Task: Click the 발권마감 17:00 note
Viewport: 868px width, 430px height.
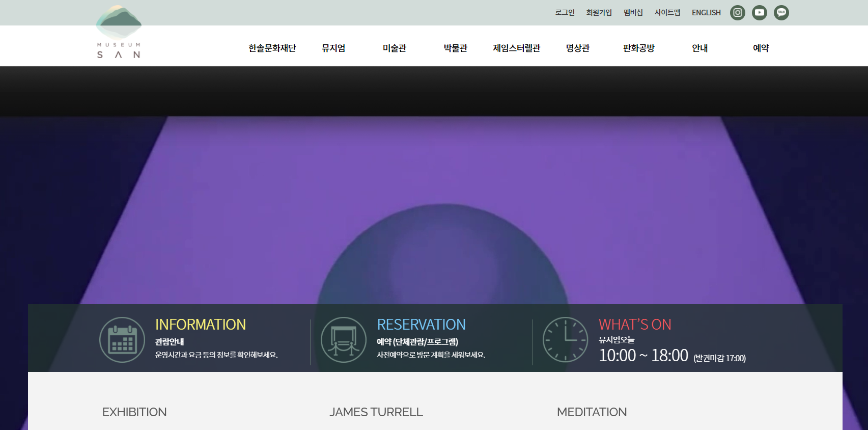Action: [719, 358]
